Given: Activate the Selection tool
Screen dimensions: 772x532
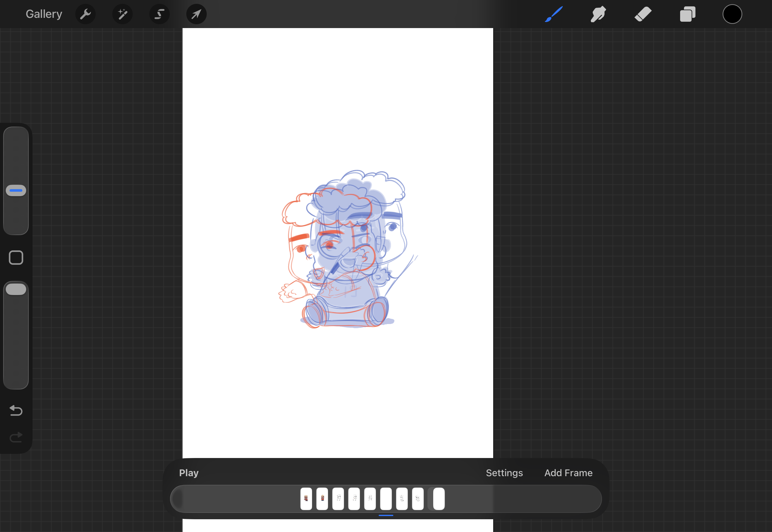Looking at the screenshot, I should tap(159, 14).
